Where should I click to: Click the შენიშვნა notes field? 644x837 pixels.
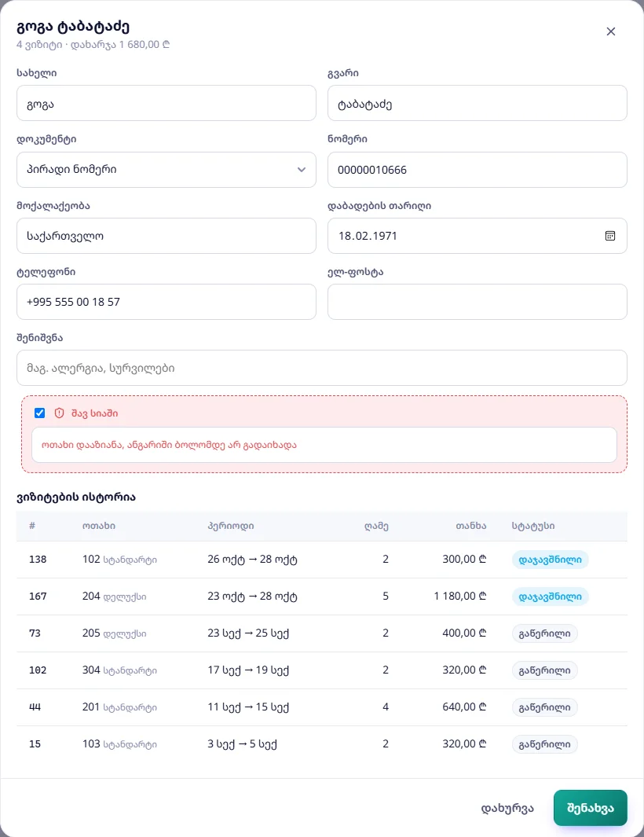pos(322,368)
